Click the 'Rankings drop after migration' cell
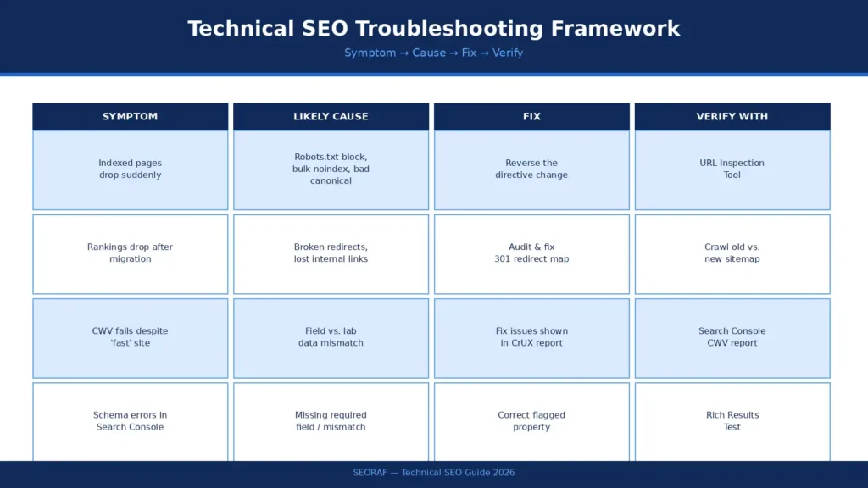 (x=130, y=254)
